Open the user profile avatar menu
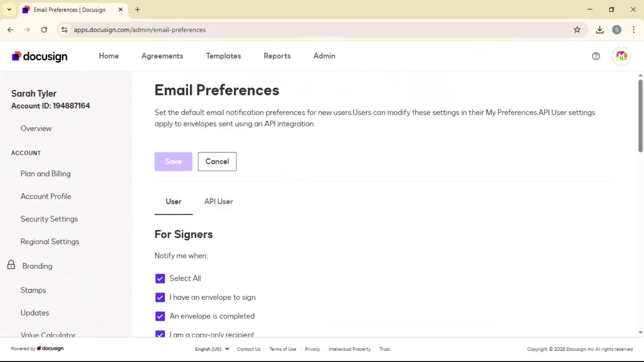This screenshot has width=644, height=362. click(621, 56)
